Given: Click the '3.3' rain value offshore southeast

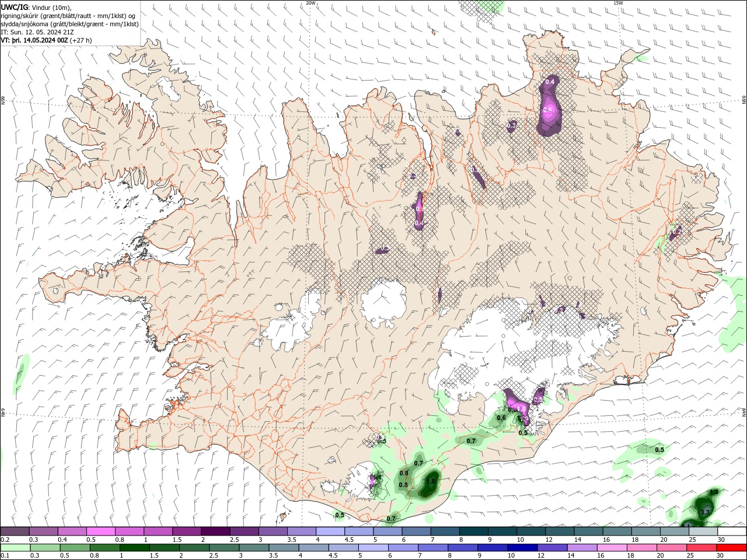Looking at the screenshot, I should tap(704, 512).
